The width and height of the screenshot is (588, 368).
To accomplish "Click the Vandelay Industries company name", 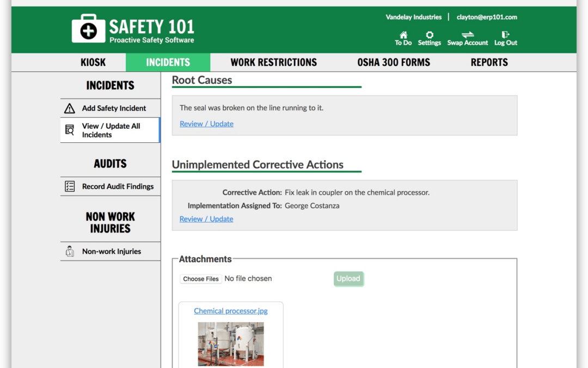I will click(414, 17).
